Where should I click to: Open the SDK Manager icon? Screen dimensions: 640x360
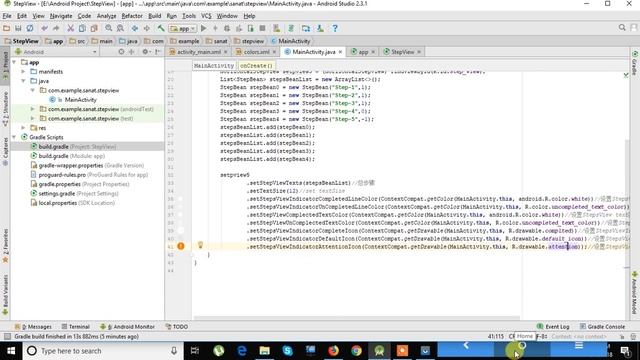click(320, 29)
